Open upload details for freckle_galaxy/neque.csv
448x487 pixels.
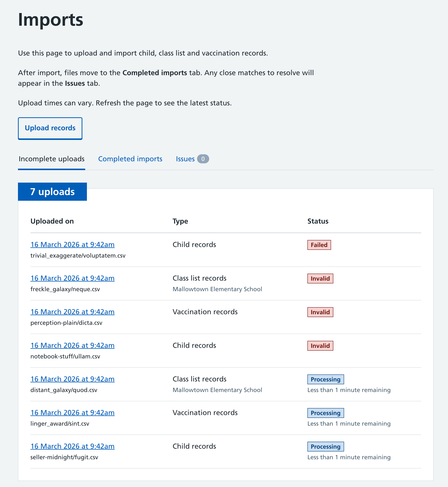coord(73,278)
